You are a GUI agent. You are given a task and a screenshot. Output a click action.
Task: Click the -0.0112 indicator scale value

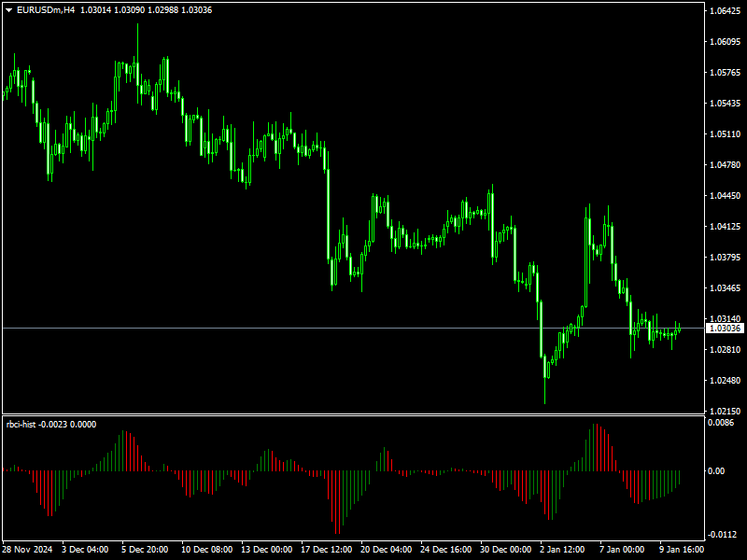coord(722,535)
